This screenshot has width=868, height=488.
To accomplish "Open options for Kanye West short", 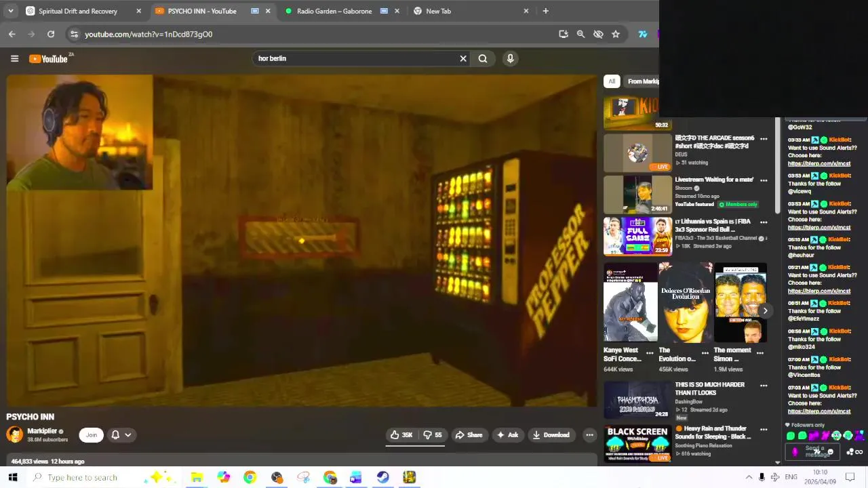I will (650, 353).
